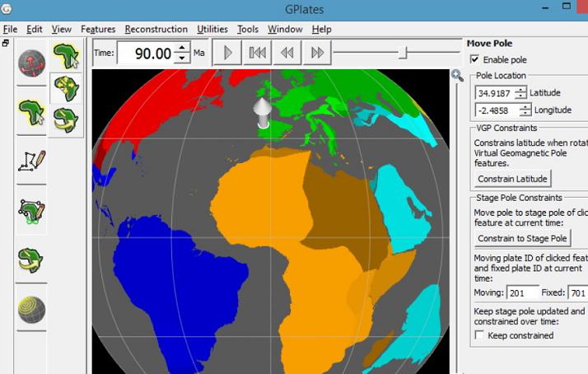Step backward one frame in animation
This screenshot has height=374, width=588.
(287, 53)
